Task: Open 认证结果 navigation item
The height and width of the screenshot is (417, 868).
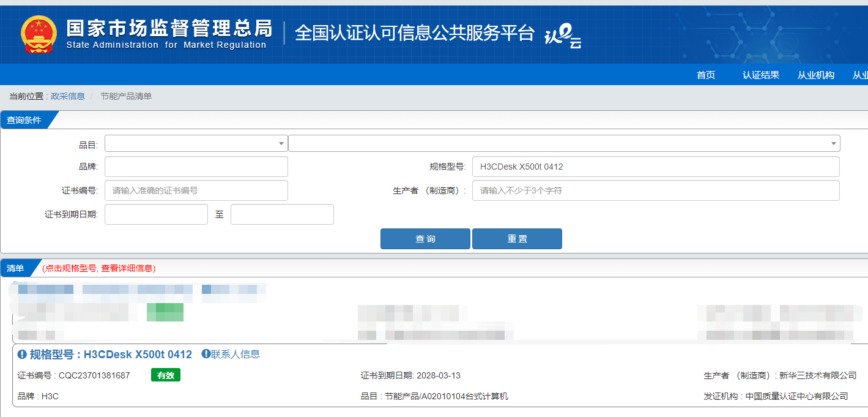Action: pyautogui.click(x=761, y=75)
